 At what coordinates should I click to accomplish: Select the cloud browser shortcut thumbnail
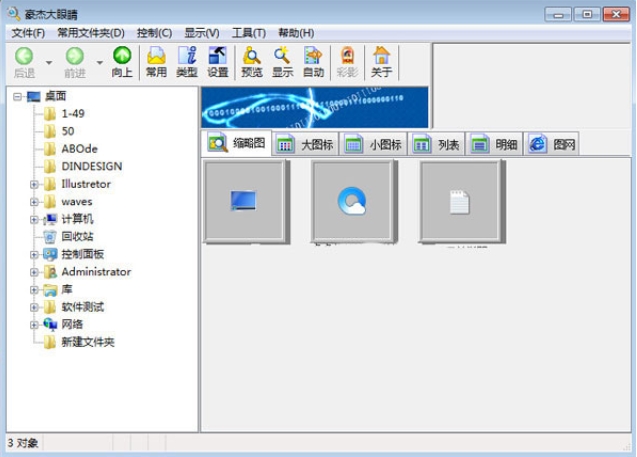354,202
